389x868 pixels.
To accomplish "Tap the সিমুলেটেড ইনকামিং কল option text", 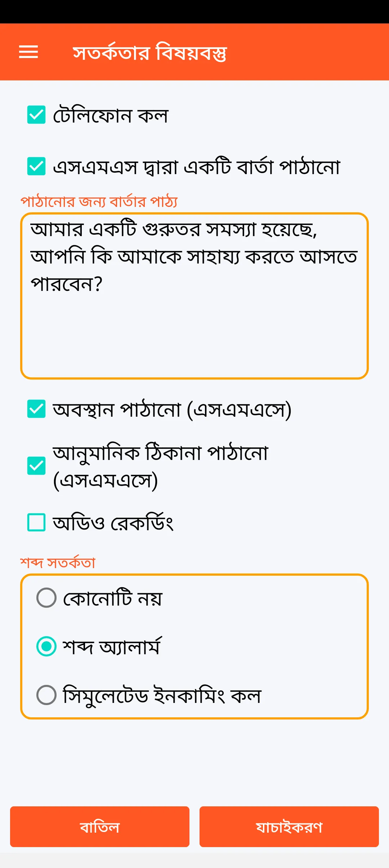I will click(162, 696).
